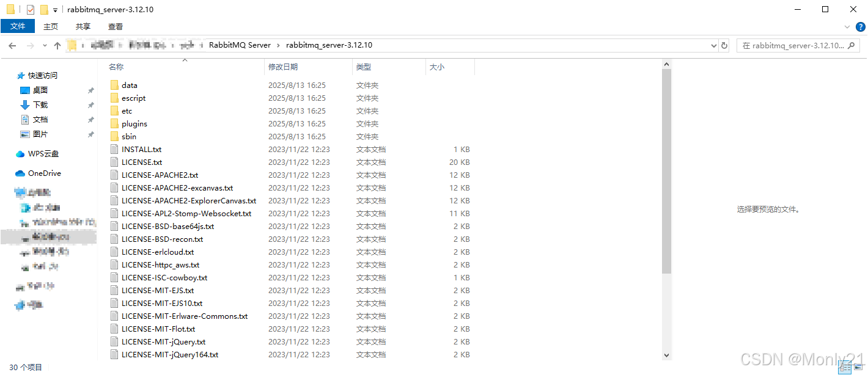Expand the ribbon with the chevron
868x375 pixels.
click(847, 27)
